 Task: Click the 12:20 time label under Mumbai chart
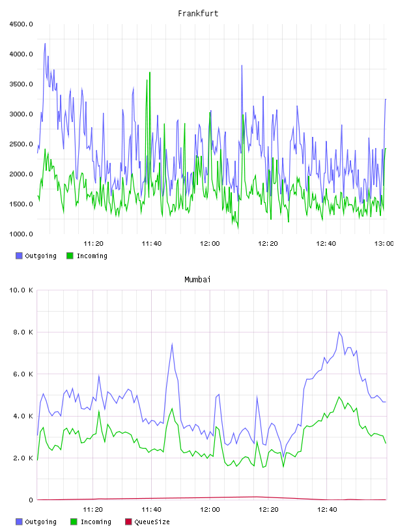pyautogui.click(x=268, y=510)
